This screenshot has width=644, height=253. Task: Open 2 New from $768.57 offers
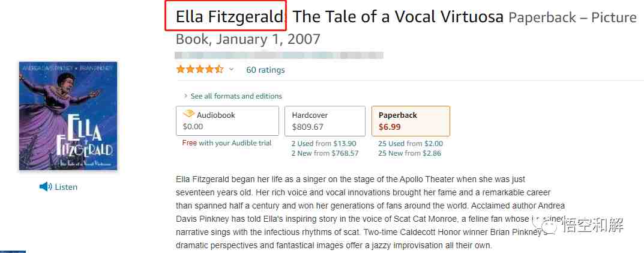click(x=325, y=153)
